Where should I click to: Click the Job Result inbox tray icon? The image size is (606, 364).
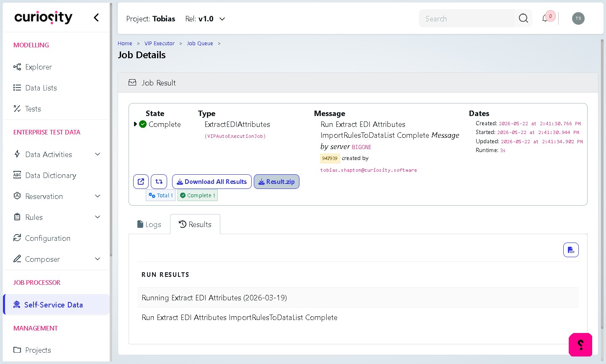coord(132,83)
